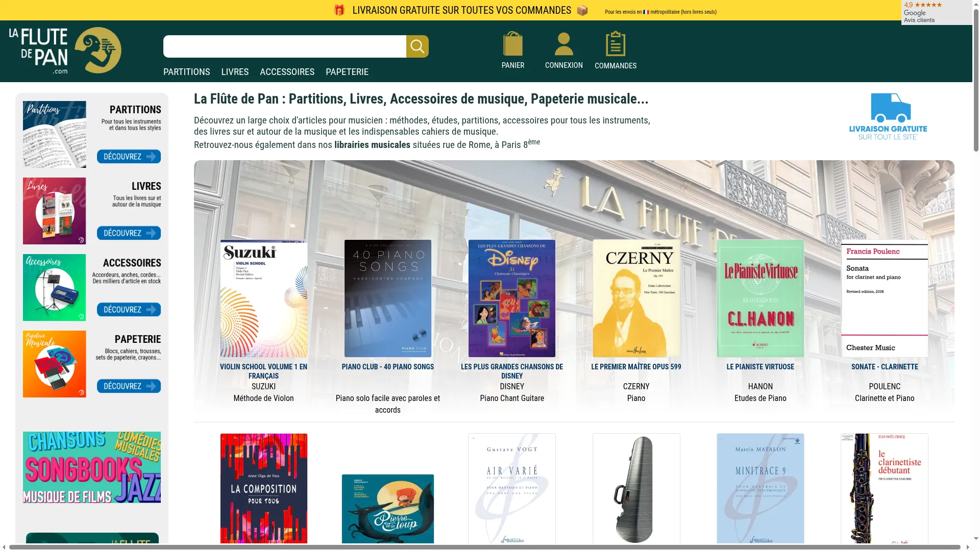
Task: Click Le Premier Maître Opus 599 link
Action: click(636, 367)
